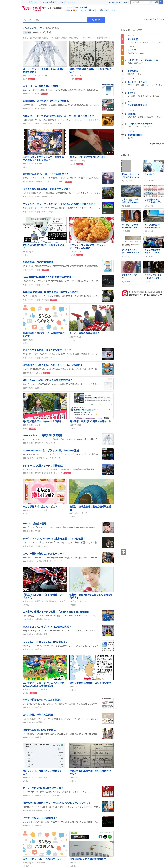
Task: Open 防犯カメラ映像500件 article link
Action: (43, 247)
